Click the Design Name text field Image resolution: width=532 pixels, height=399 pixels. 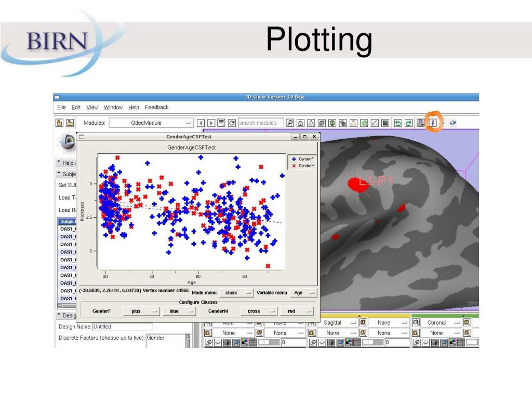(123, 326)
